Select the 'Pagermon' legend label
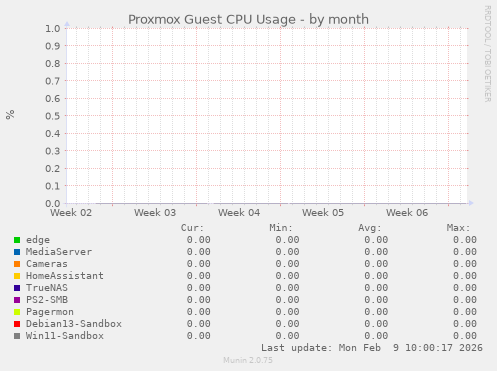Image resolution: width=497 pixels, height=371 pixels. pyautogui.click(x=50, y=312)
